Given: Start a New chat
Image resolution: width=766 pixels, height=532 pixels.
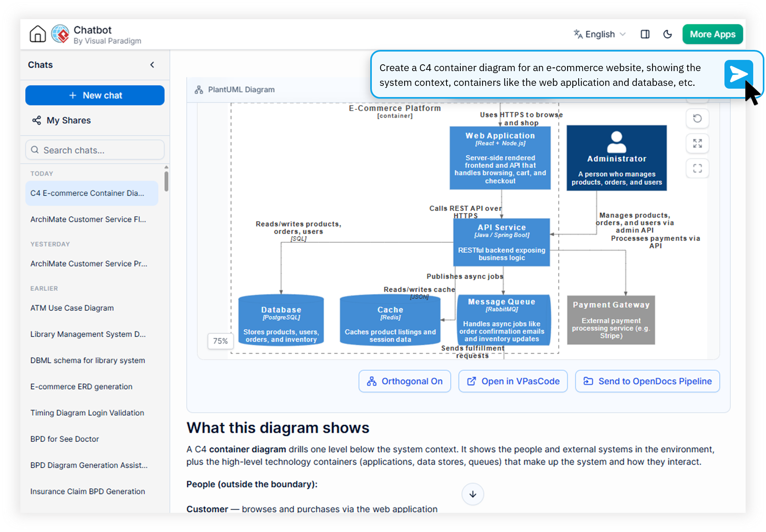Looking at the screenshot, I should [x=95, y=95].
